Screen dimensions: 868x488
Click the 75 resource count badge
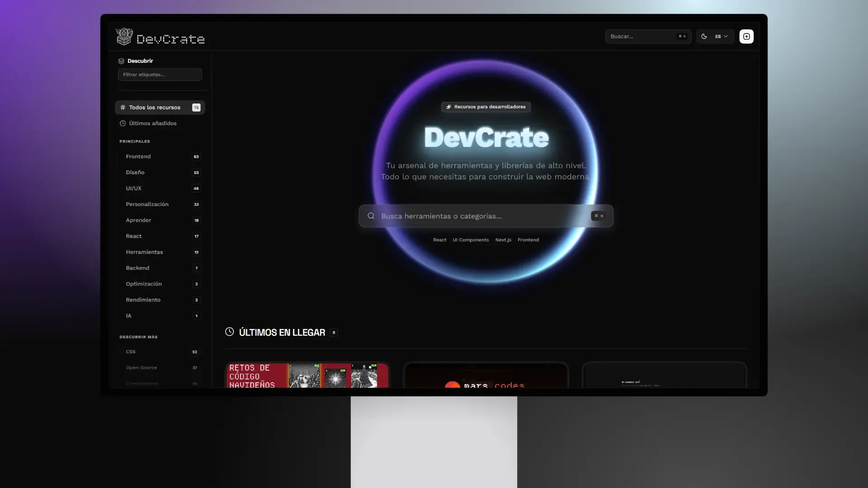pyautogui.click(x=196, y=108)
